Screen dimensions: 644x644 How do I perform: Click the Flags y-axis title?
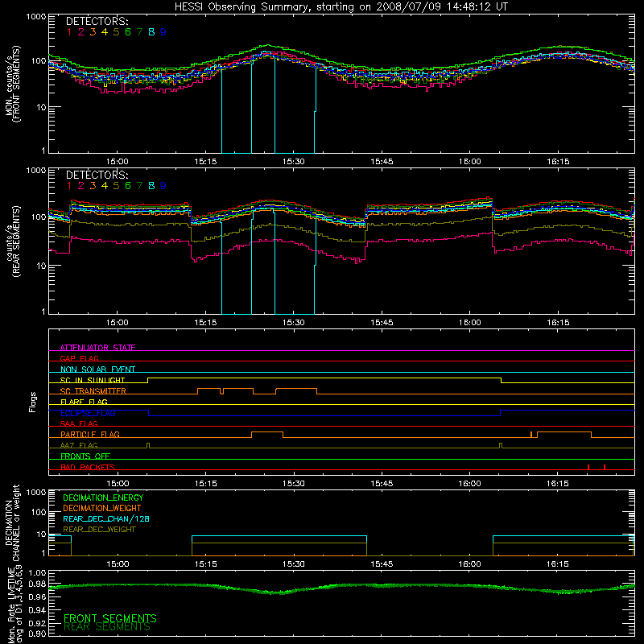[x=32, y=402]
